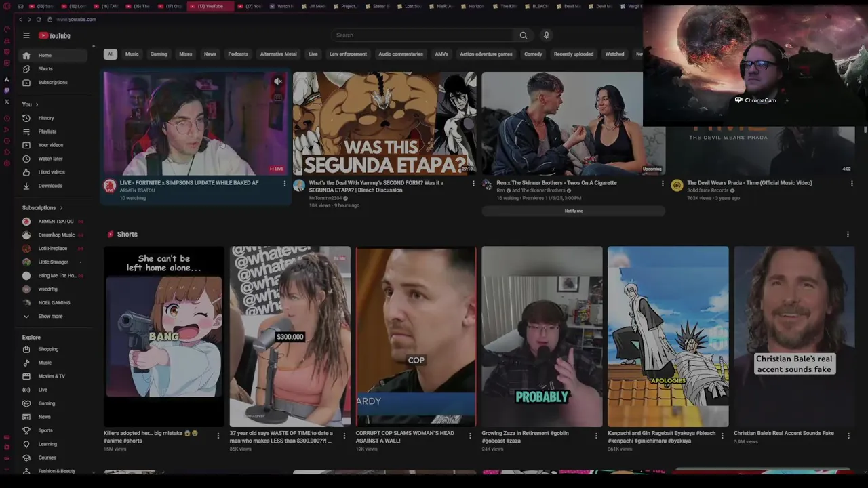The height and width of the screenshot is (488, 868).
Task: Open Shorts in the sidebar
Action: click(54, 69)
